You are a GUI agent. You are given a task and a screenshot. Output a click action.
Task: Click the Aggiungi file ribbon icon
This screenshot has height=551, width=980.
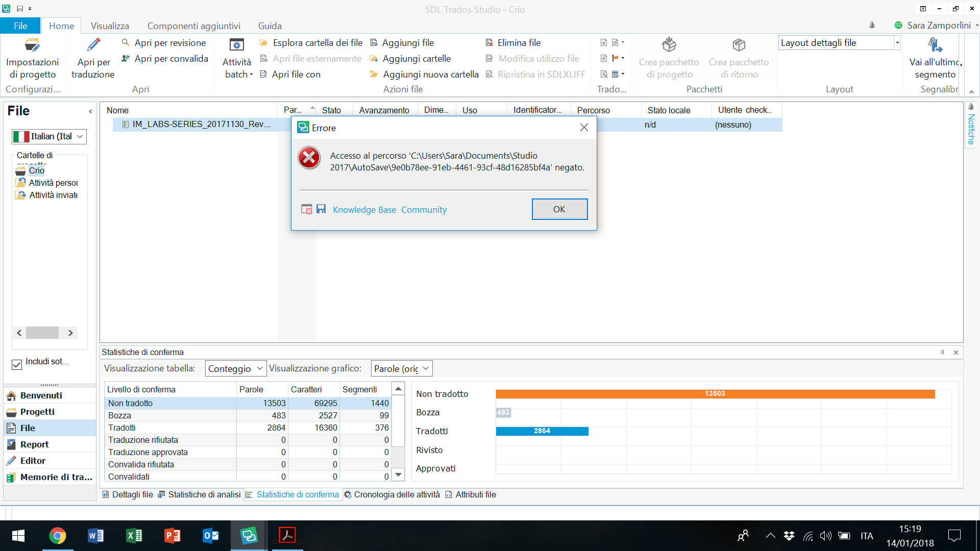tap(374, 43)
